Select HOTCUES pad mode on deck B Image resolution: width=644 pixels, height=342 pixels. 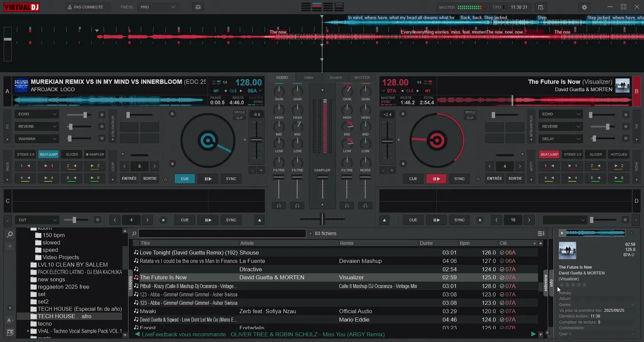click(x=619, y=154)
